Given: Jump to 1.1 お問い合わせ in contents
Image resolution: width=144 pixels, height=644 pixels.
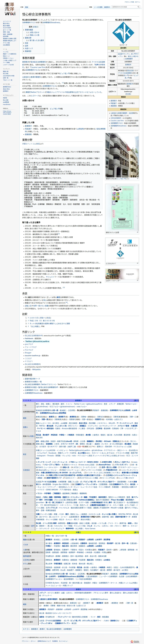Looking at the screenshot, I should coord(33,32).
